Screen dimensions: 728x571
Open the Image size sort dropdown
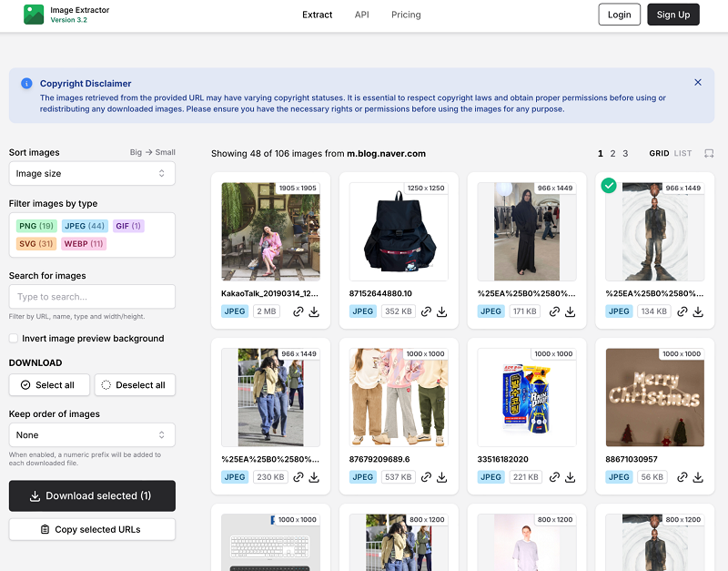coord(92,173)
